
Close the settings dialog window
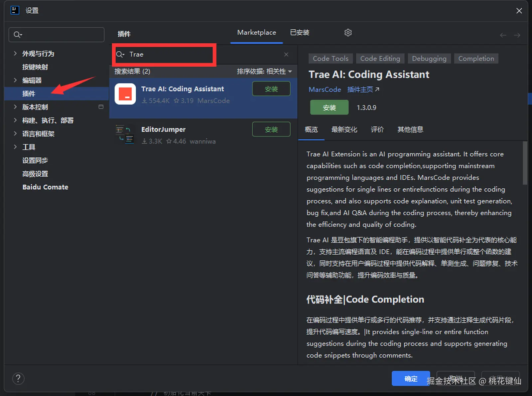(x=519, y=11)
